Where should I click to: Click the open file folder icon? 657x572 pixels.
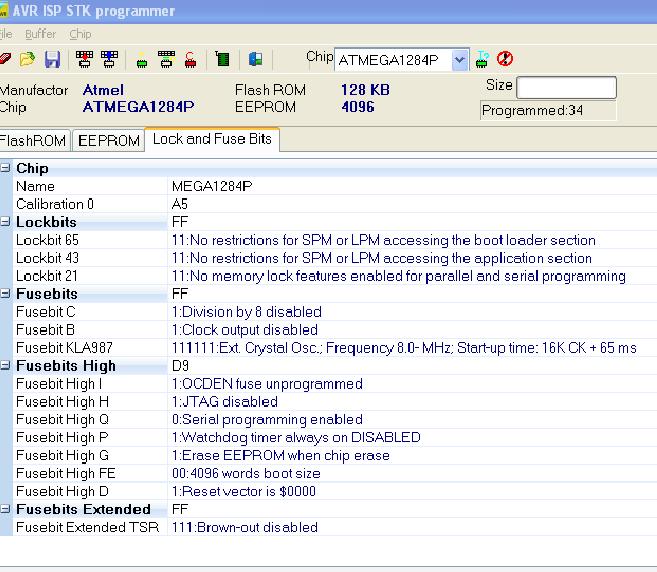[x=28, y=60]
